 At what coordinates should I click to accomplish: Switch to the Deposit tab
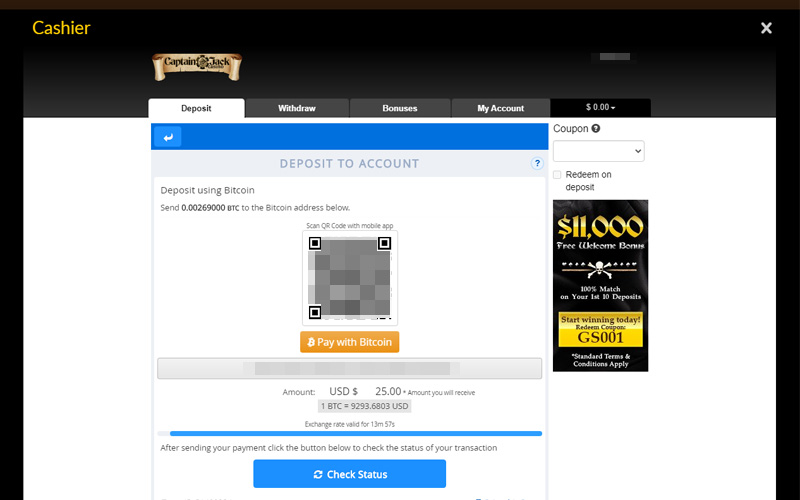tap(196, 108)
